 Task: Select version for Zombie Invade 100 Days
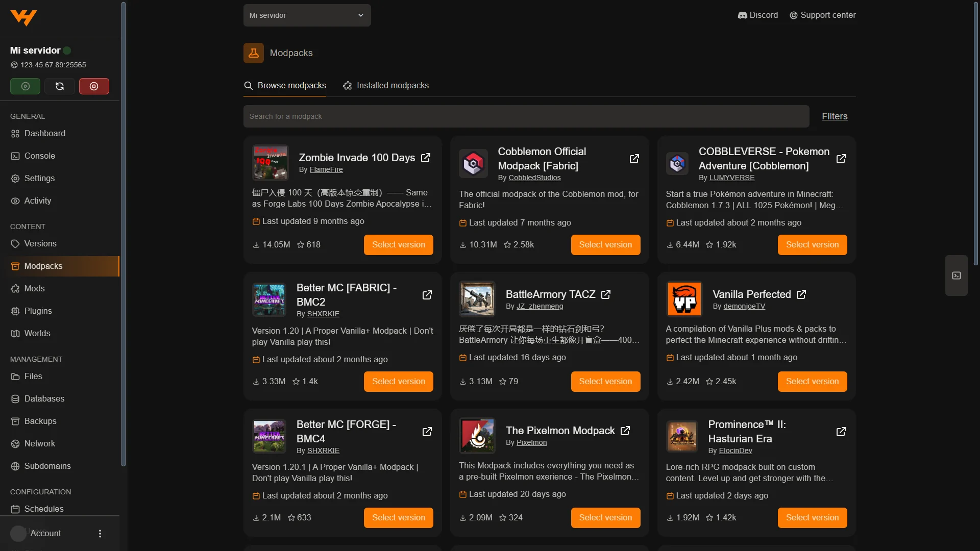(399, 245)
